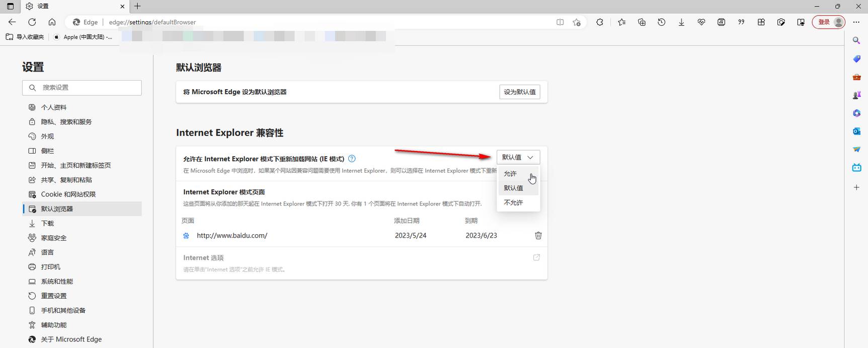Open 关于 Microsoft Edge section
Image resolution: width=868 pixels, height=348 pixels.
point(83,339)
